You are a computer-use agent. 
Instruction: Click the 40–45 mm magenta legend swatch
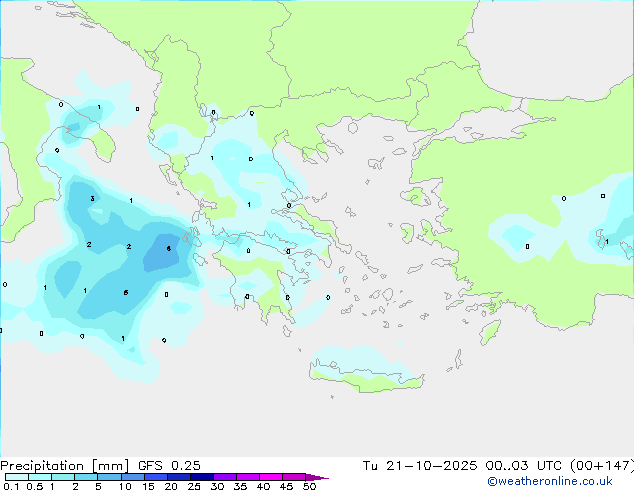tap(270, 477)
